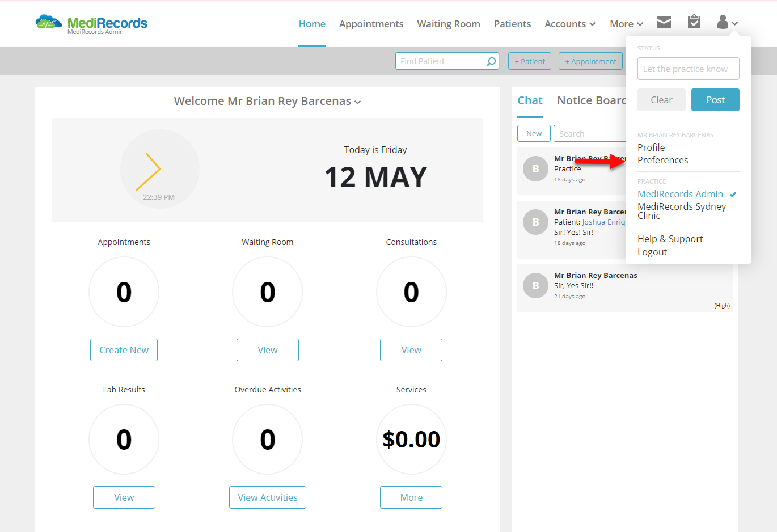Open Preferences in user menu

click(x=662, y=160)
